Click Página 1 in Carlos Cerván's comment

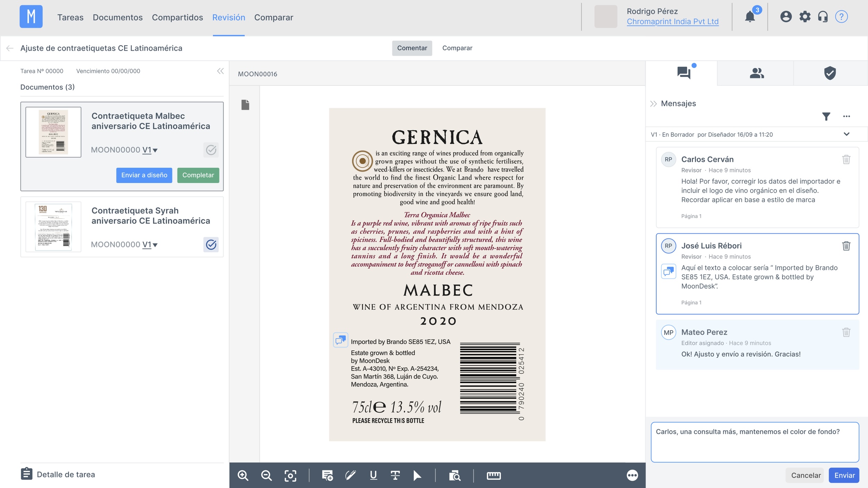(691, 216)
